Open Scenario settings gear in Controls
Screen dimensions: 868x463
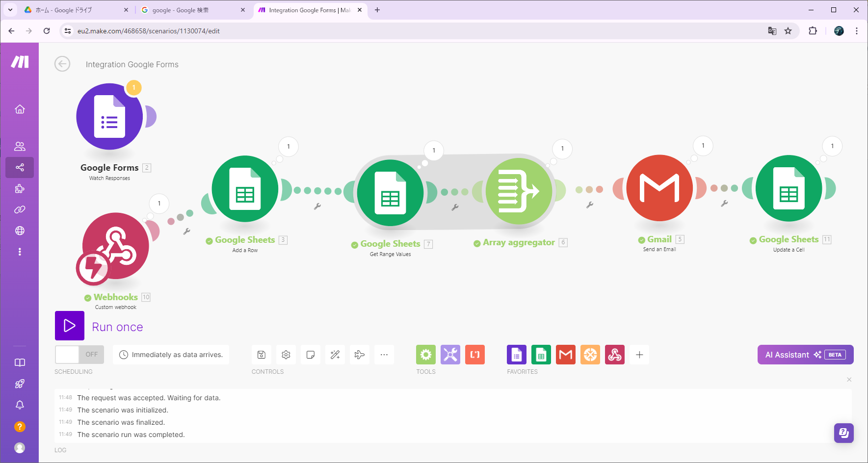point(286,355)
